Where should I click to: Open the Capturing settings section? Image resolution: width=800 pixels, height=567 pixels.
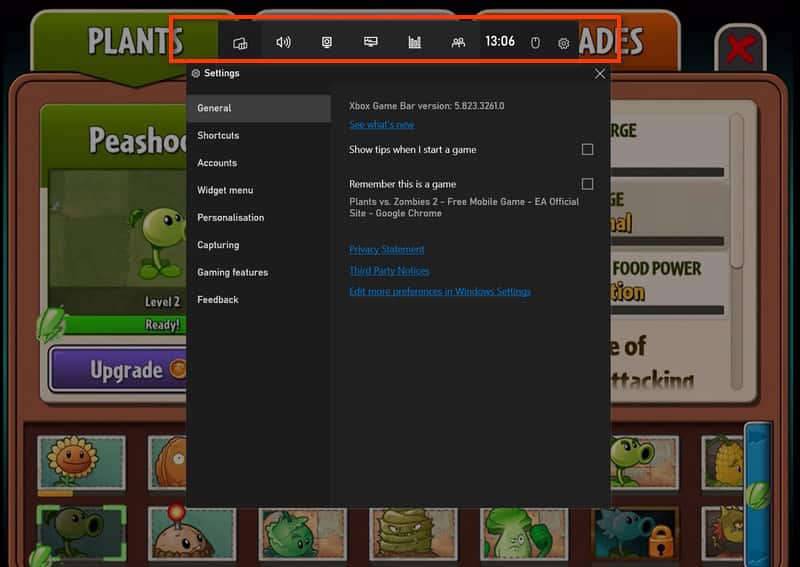click(259, 245)
